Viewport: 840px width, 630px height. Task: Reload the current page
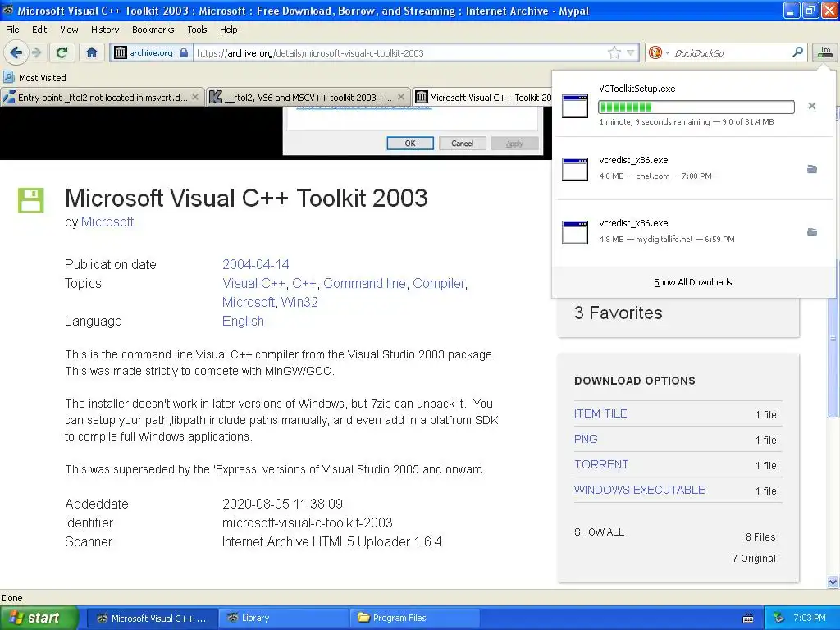tap(62, 52)
